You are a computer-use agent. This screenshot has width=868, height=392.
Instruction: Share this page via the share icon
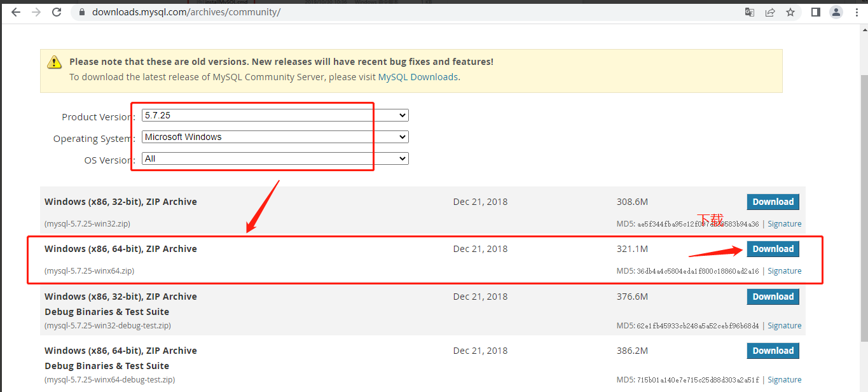[770, 12]
